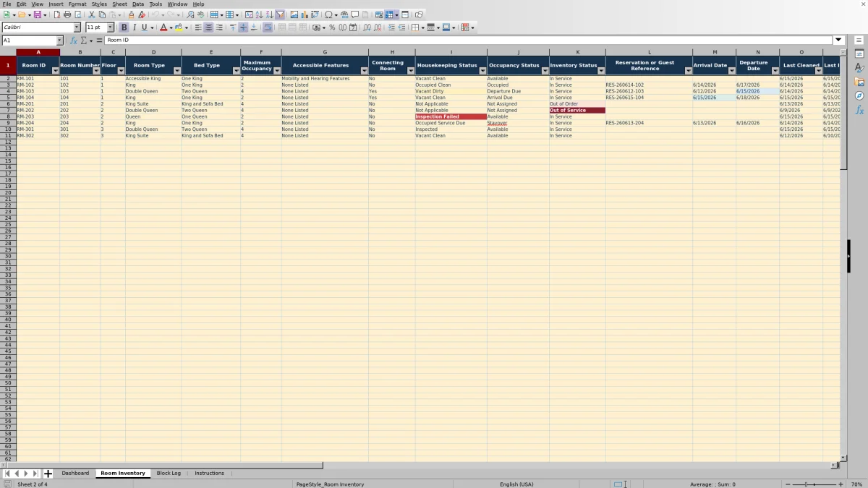This screenshot has height=488, width=868.
Task: Click the yellow background color swatch
Action: (179, 27)
